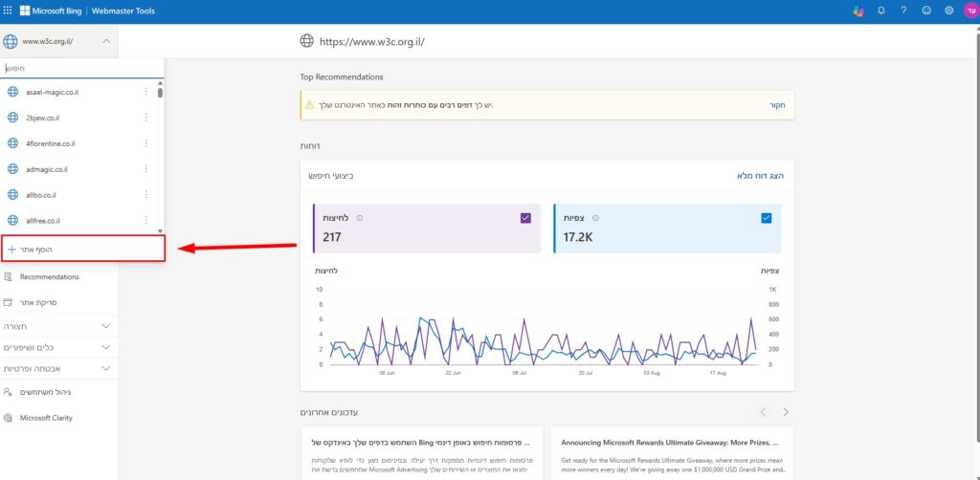Click globe icon beside allbo.co.il

coord(12,195)
